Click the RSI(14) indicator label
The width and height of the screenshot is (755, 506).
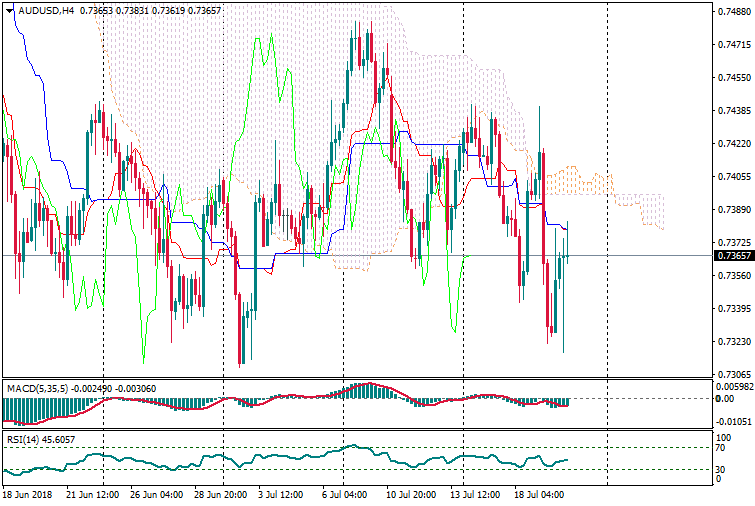coord(22,440)
